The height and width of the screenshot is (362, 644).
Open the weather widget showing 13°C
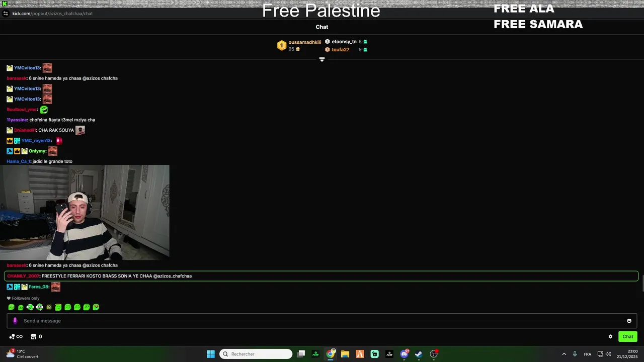22,354
